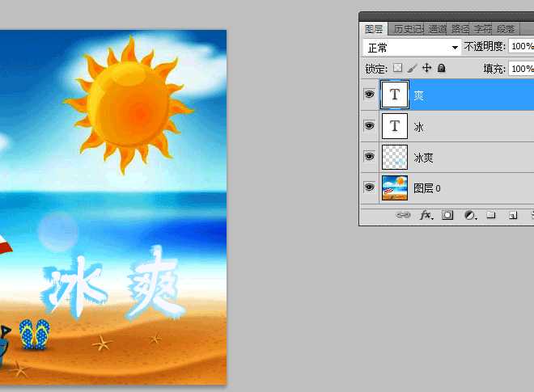Screen dimensions: 534x392
Task: Create new fill or adjustment layer
Action: (469, 216)
